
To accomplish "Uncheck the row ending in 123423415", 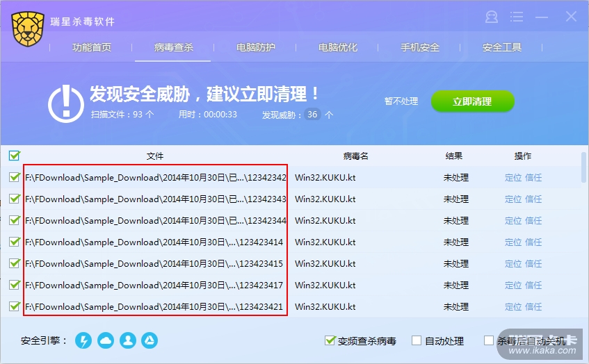I will [15, 263].
